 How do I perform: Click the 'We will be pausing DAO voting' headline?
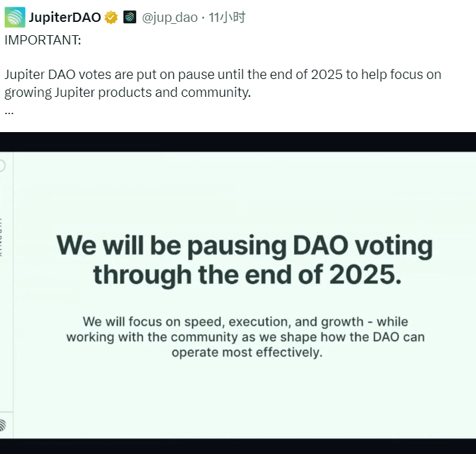[245, 246]
